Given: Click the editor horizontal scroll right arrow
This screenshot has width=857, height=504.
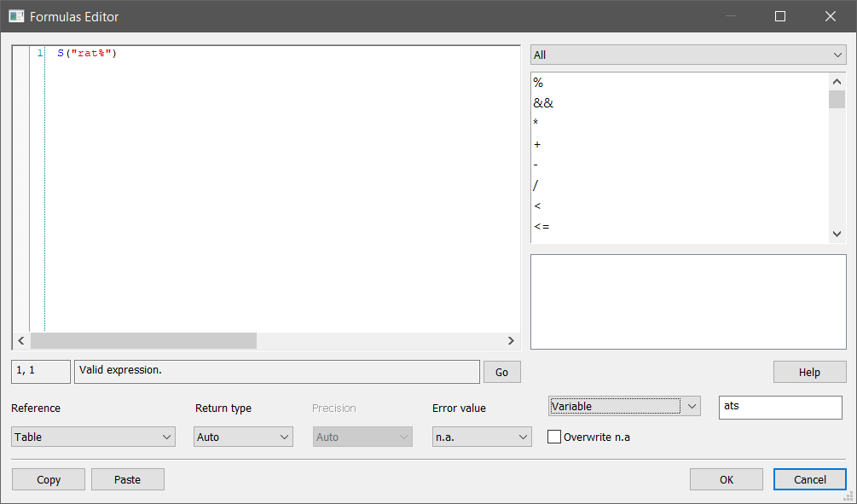Looking at the screenshot, I should tap(511, 340).
